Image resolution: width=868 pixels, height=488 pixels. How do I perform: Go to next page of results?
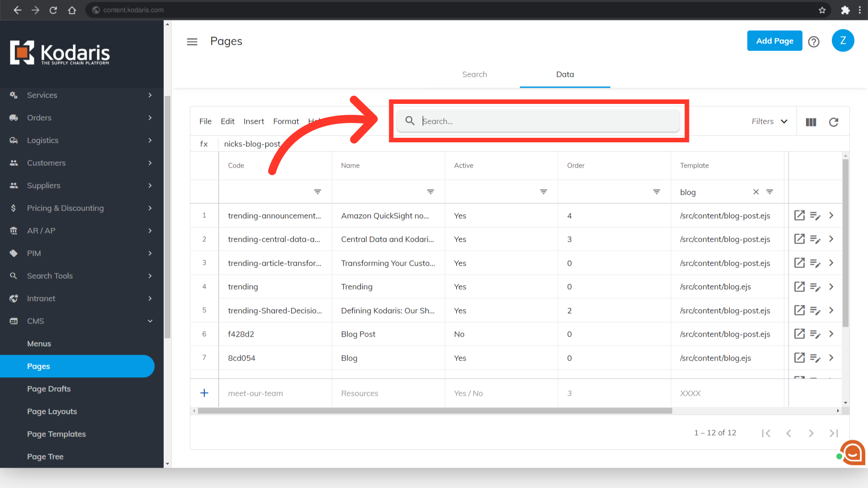(811, 433)
